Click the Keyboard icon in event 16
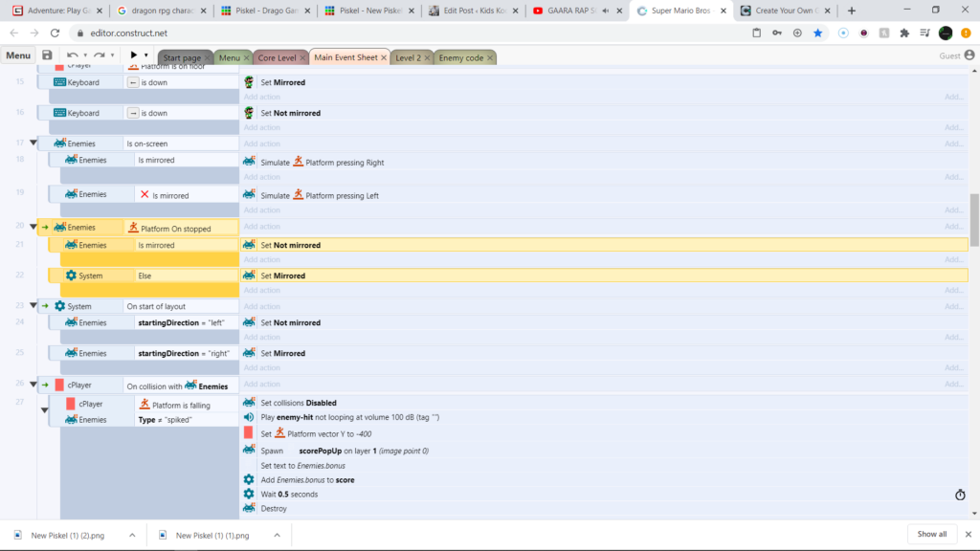This screenshot has width=980, height=551. point(60,113)
